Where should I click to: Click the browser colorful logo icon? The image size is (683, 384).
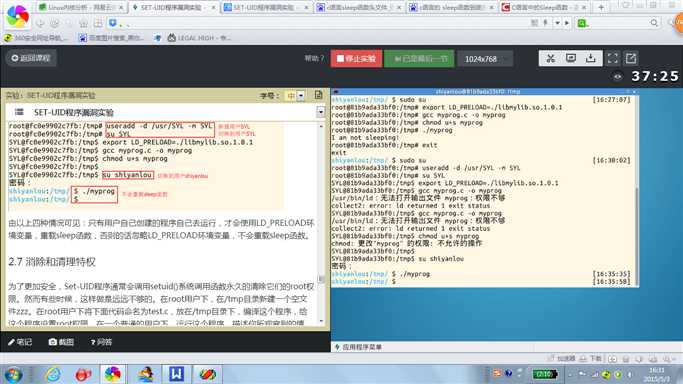[17, 16]
